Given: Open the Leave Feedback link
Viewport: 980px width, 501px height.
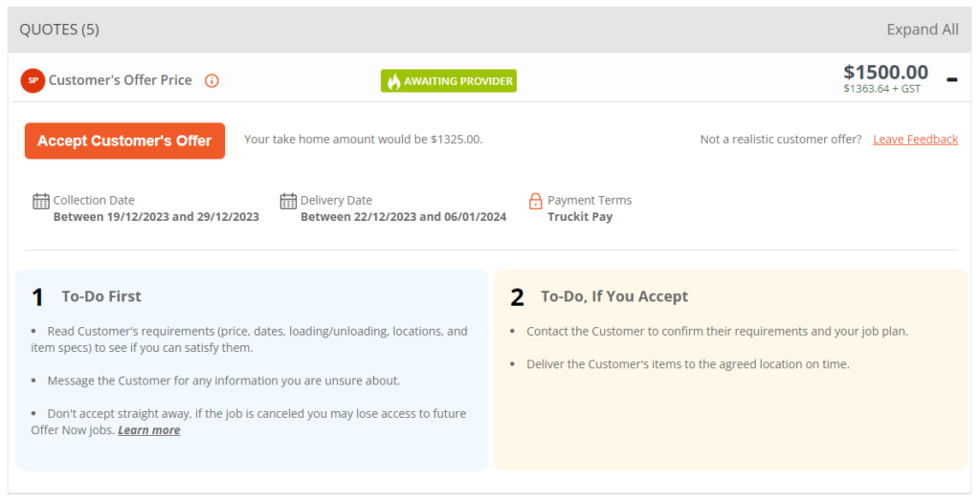Looking at the screenshot, I should point(915,140).
